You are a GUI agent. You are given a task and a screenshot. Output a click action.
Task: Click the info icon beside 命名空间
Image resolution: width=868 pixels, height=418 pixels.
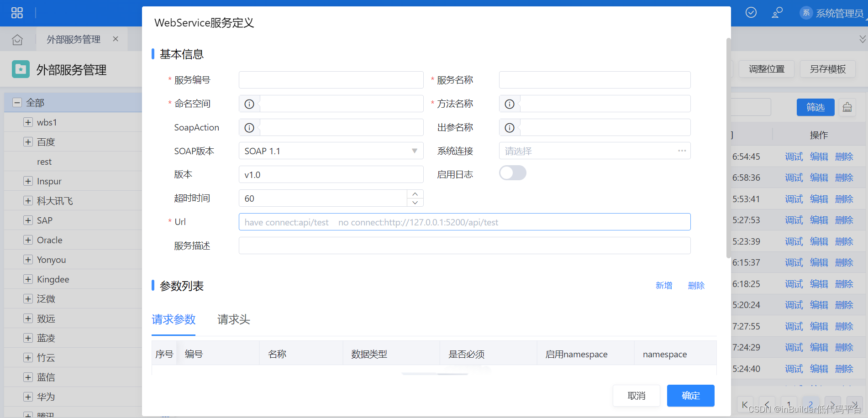(x=249, y=104)
